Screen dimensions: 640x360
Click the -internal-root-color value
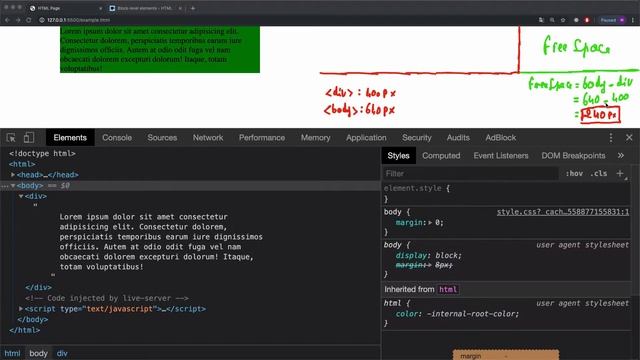pyautogui.click(x=472, y=314)
